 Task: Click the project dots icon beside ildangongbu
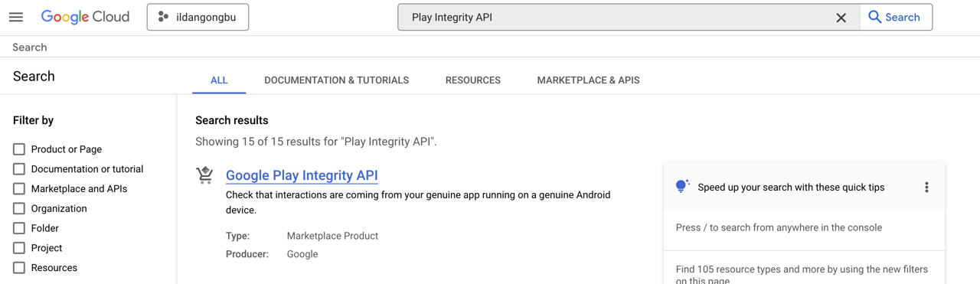coord(163,17)
